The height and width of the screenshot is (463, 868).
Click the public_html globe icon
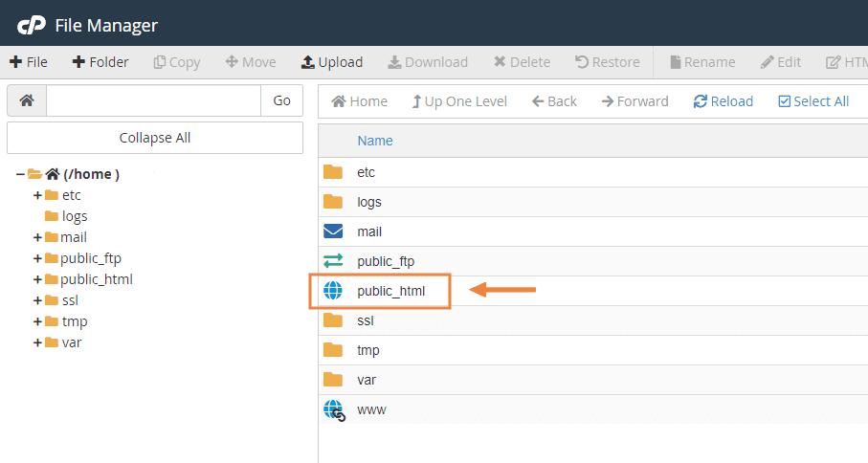click(x=332, y=291)
